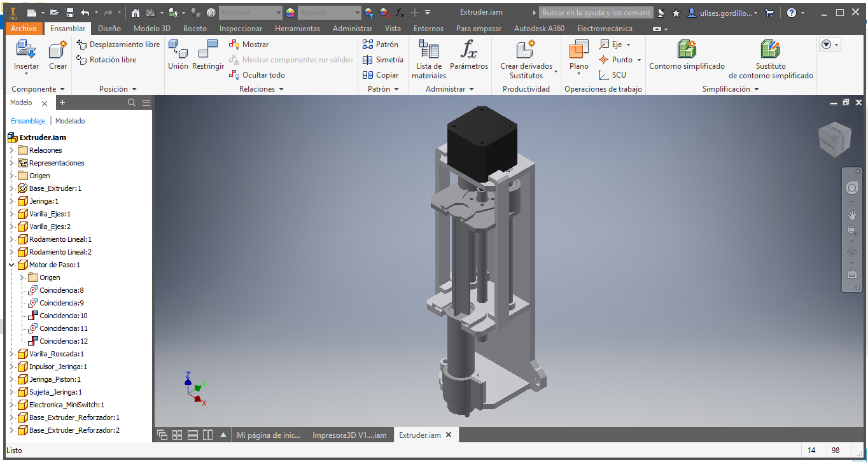The image size is (868, 462).
Task: Switch to the Vista ribbon tab
Action: click(393, 29)
